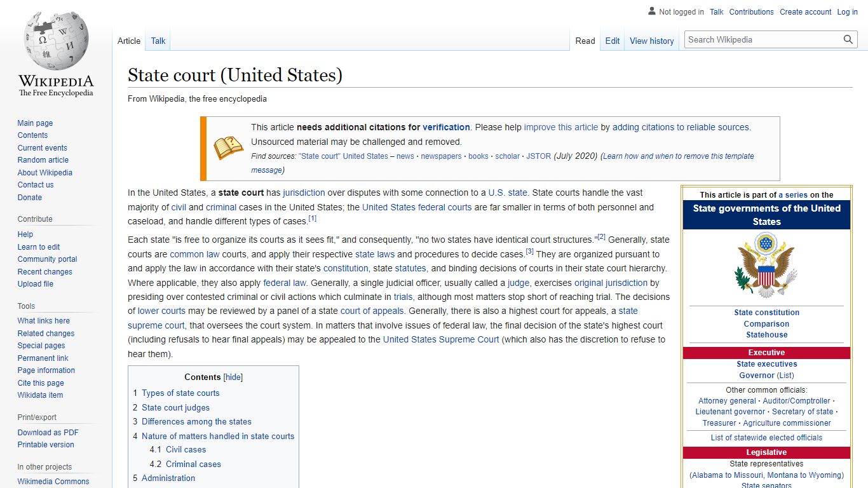The width and height of the screenshot is (868, 488).
Task: Open a Random article
Action: [x=43, y=160]
